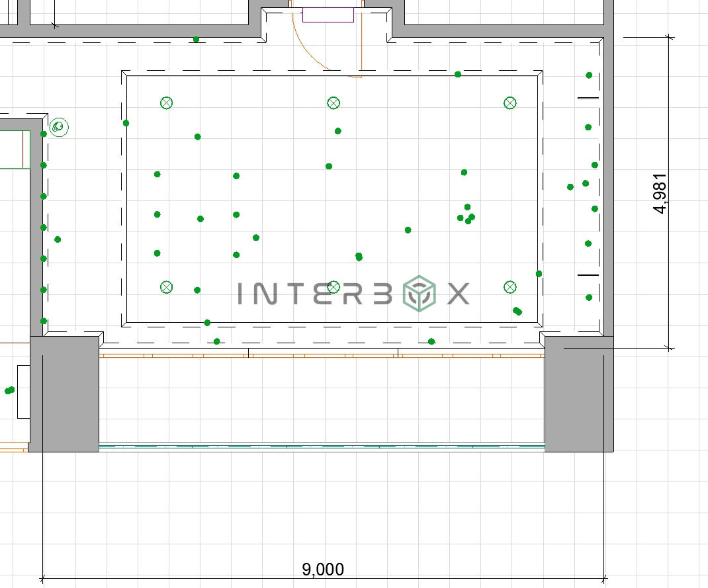The width and height of the screenshot is (708, 588).
Task: Select the top-left crossed-circle ceiling lamp symbol
Action: (167, 103)
